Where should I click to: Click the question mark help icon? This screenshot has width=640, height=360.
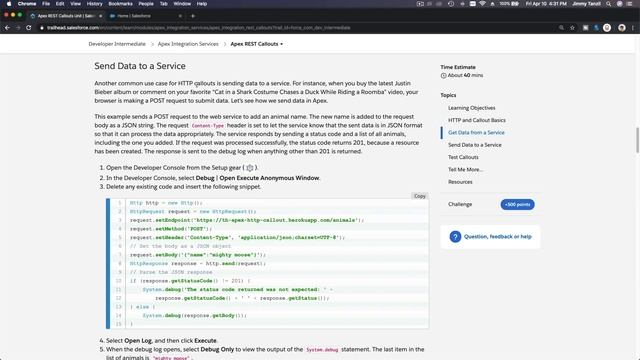tap(455, 237)
